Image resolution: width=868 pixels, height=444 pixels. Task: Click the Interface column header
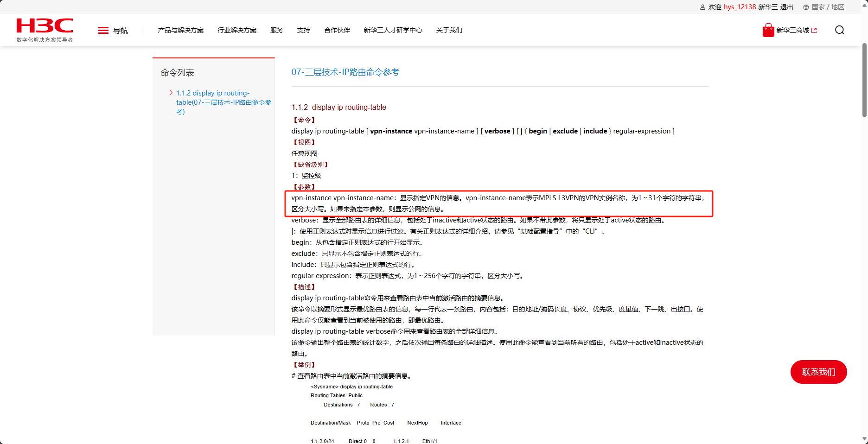click(451, 423)
